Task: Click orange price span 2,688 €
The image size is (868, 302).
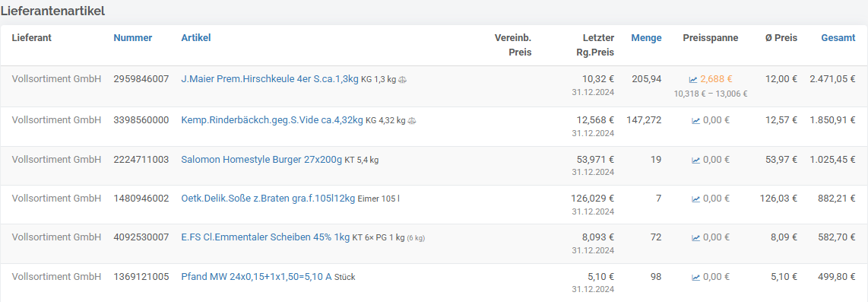Action: [716, 79]
